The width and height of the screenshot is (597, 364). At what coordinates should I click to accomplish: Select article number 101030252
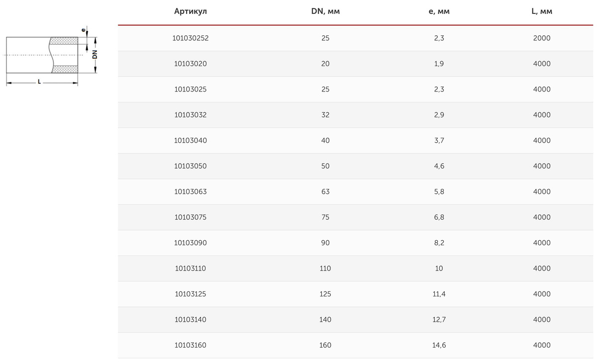click(x=191, y=38)
